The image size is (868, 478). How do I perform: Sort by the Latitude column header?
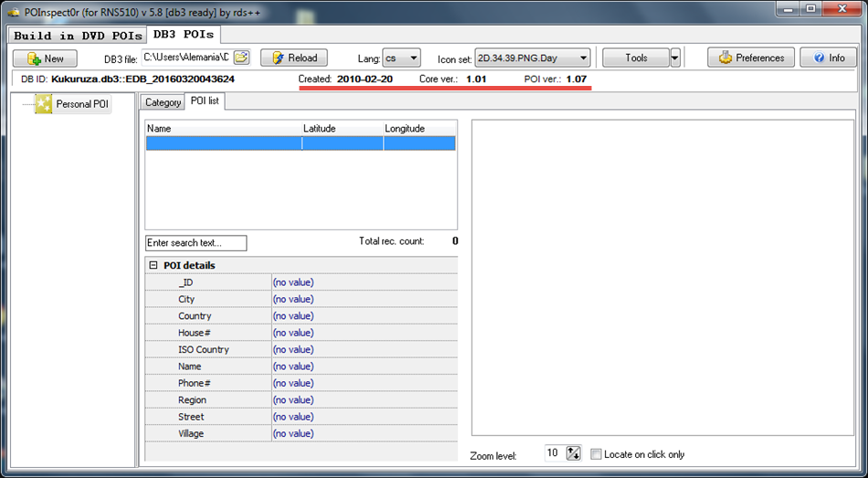point(342,129)
